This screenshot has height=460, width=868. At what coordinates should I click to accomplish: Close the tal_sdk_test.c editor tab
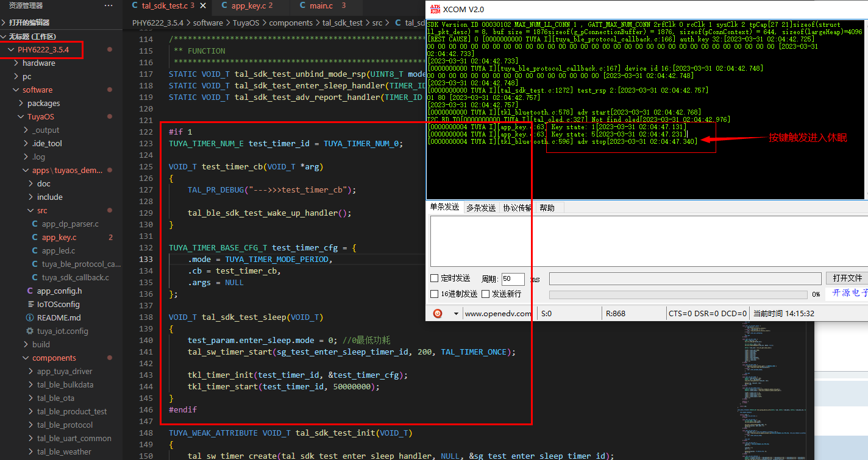coord(202,5)
